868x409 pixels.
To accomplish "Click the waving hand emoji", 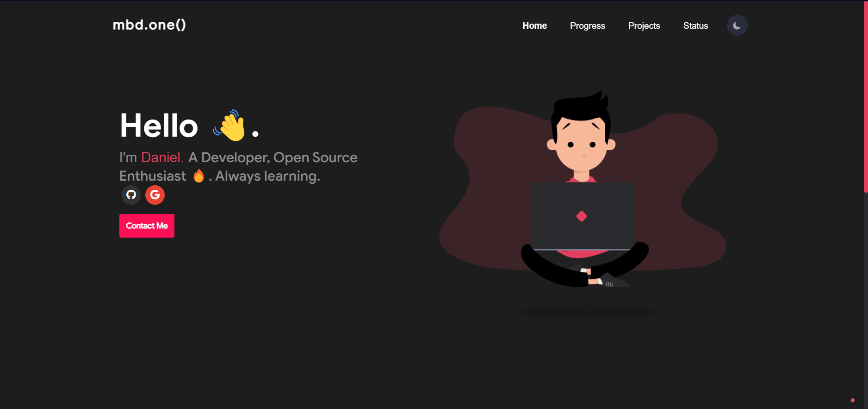I will click(229, 126).
